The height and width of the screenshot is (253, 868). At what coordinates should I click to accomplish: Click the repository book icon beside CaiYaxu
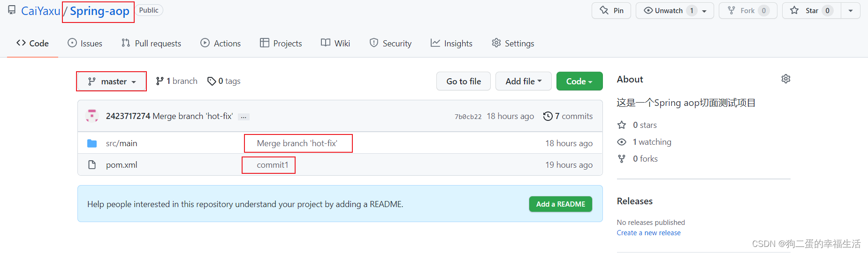point(12,10)
